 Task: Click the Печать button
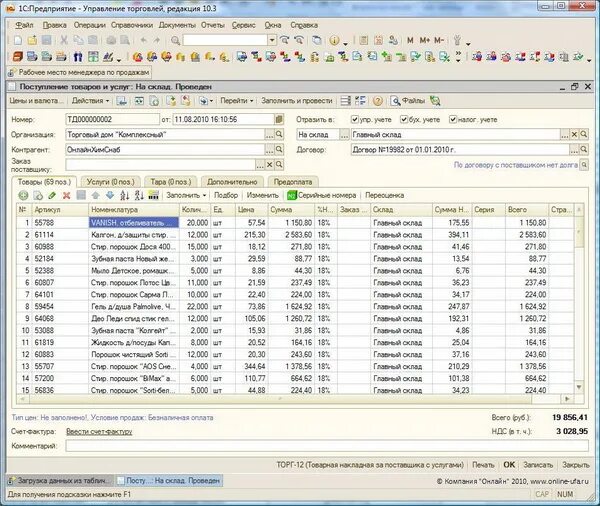(483, 465)
